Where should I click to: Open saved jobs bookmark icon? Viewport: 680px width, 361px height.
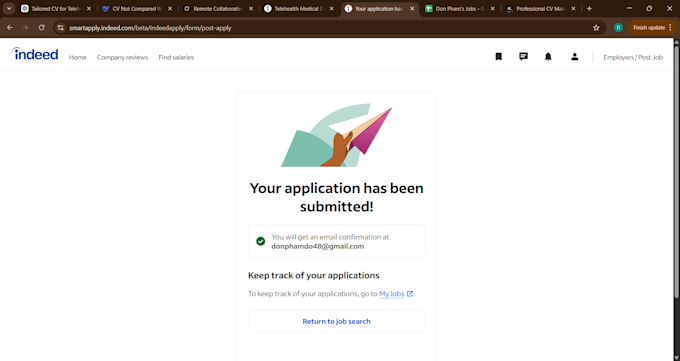coord(498,57)
